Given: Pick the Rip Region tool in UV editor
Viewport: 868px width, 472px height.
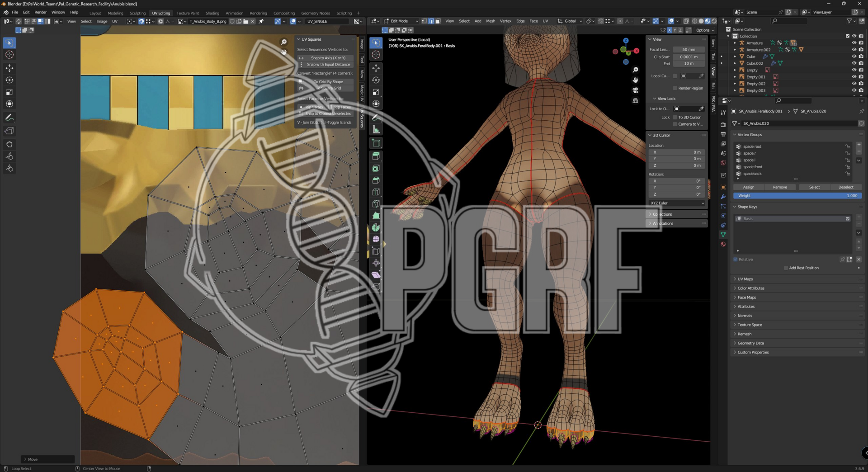Looking at the screenshot, I should [9, 131].
